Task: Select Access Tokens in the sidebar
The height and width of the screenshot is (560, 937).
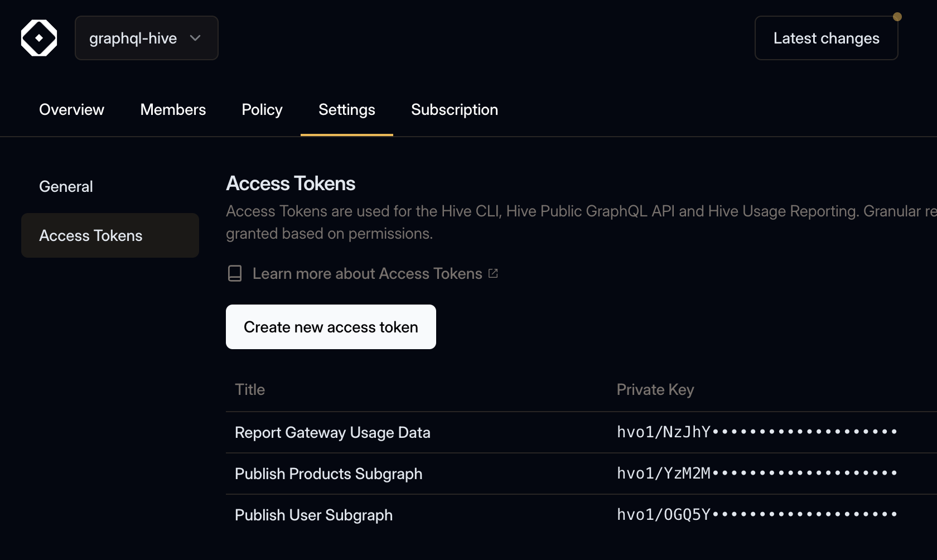Action: (x=91, y=235)
